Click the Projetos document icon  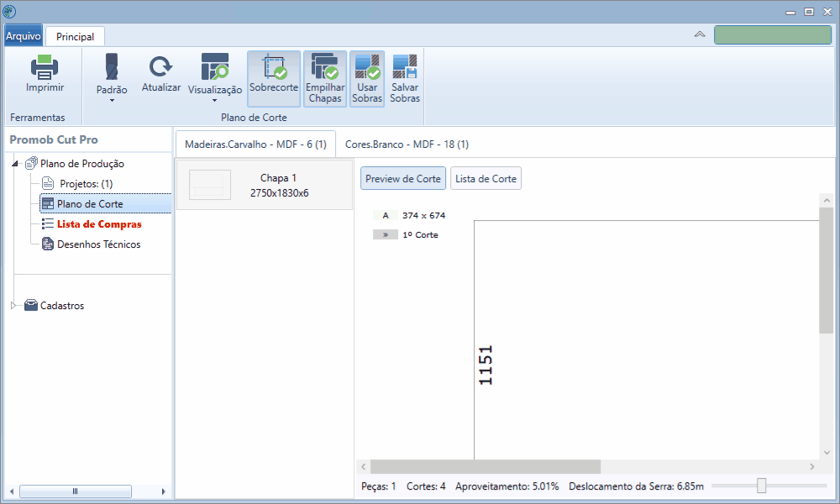[x=48, y=183]
